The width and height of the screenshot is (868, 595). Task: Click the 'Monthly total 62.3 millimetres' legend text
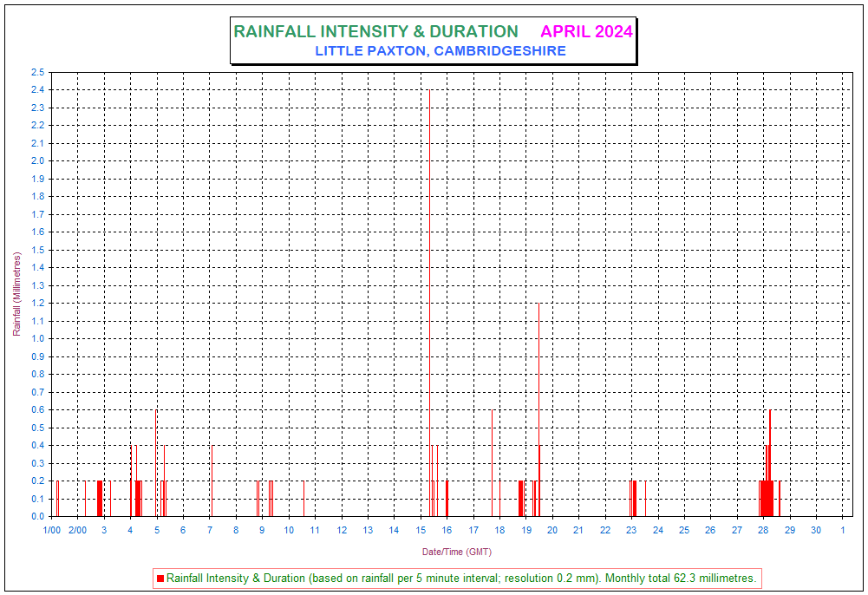pyautogui.click(x=681, y=578)
